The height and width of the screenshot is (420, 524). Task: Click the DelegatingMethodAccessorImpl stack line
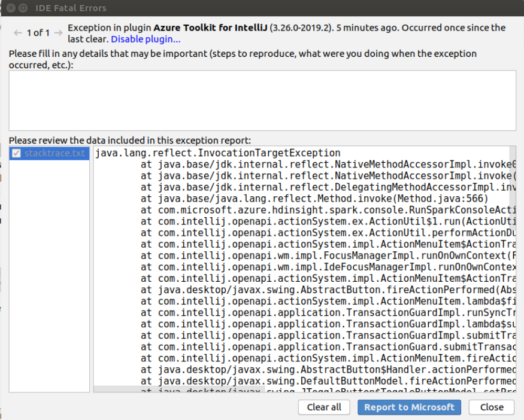pyautogui.click(x=328, y=187)
